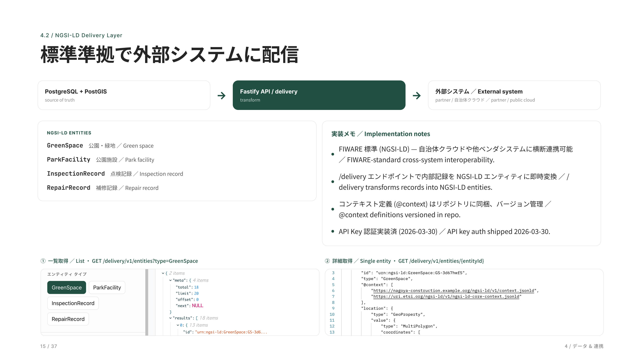Click the Implementation notes heading
Screen dimensions: 644x362
tap(381, 134)
